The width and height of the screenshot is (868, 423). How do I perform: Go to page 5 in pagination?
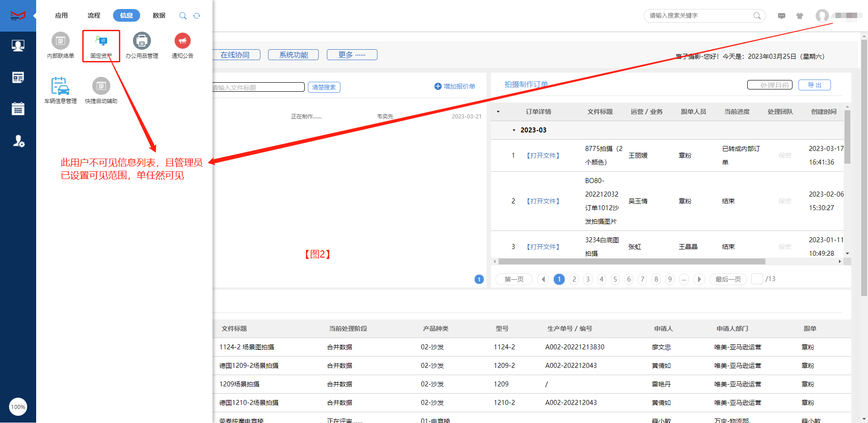coord(615,279)
